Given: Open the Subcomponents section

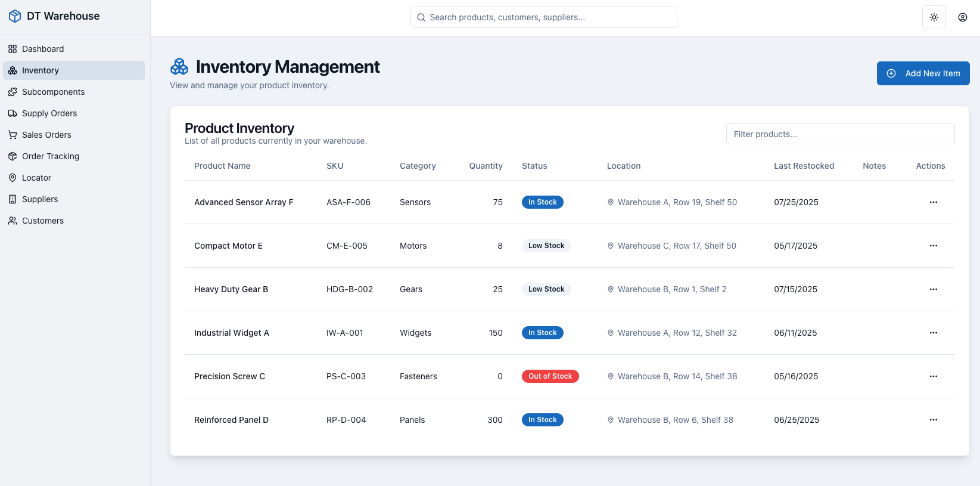Looking at the screenshot, I should [x=74, y=92].
